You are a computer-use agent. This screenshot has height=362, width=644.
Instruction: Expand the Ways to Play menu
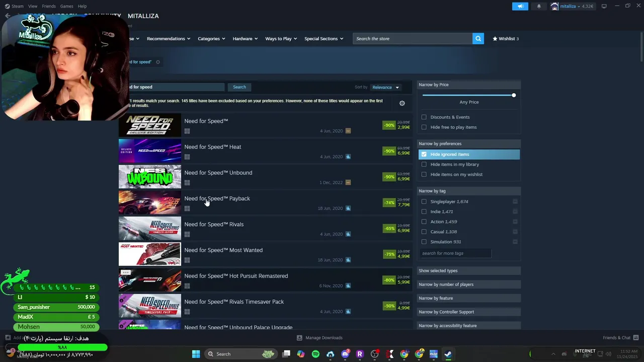281,39
